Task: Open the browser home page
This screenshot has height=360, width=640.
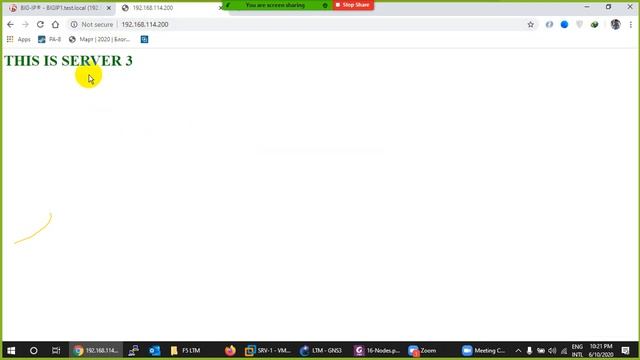Action: [55, 24]
